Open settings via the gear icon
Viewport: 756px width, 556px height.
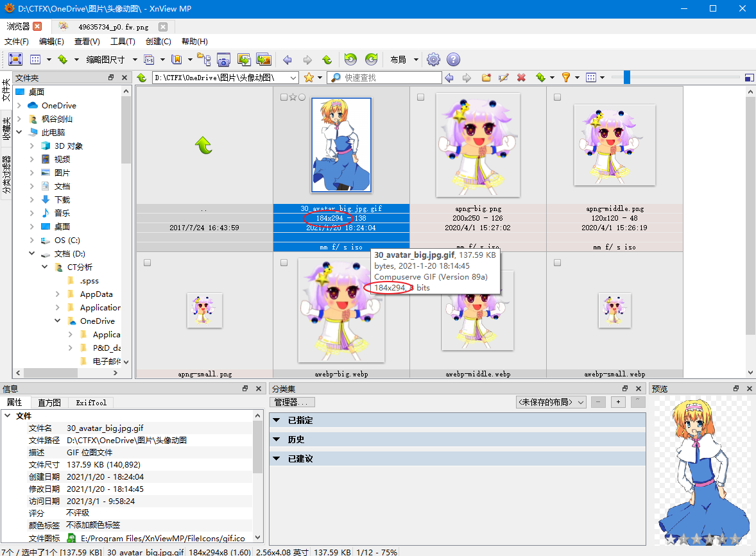click(434, 60)
